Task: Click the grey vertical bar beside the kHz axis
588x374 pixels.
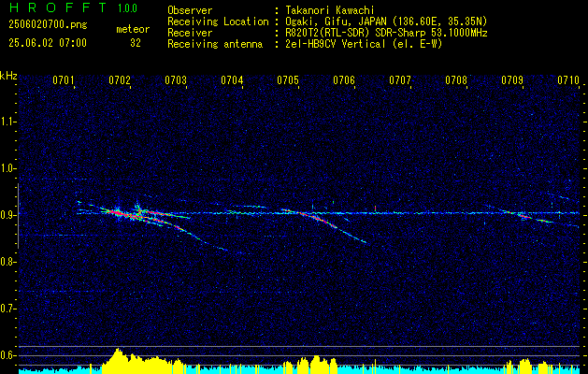Action: [18, 216]
